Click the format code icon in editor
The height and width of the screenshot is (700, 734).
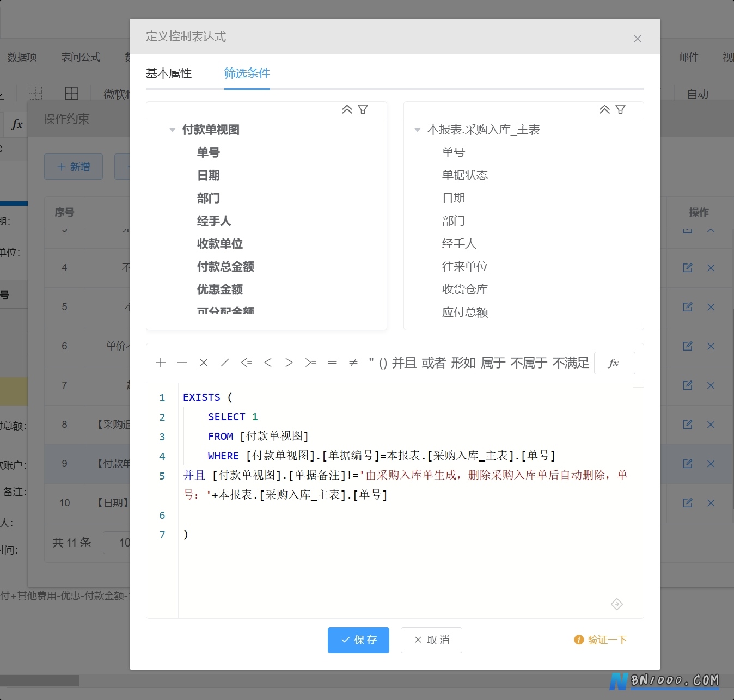(x=617, y=604)
